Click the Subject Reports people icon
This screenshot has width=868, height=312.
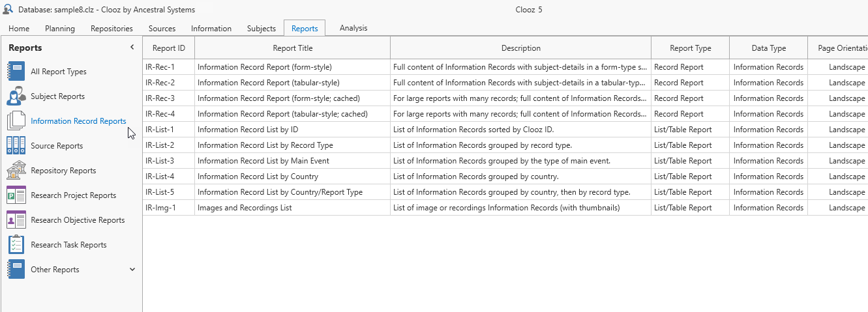tap(16, 96)
